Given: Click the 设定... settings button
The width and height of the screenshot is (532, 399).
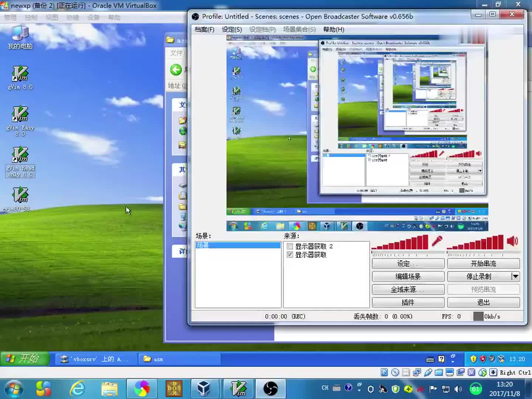Looking at the screenshot, I should [408, 263].
